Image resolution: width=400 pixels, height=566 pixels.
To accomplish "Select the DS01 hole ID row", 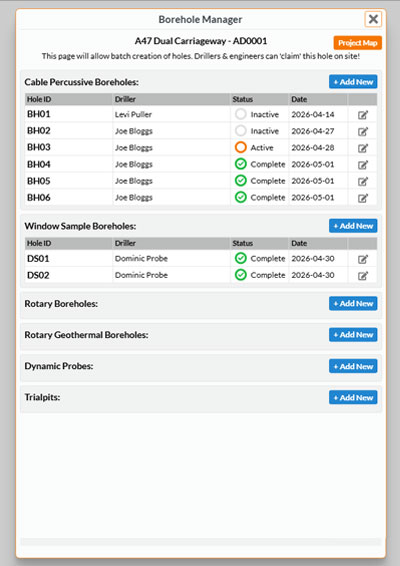I will tap(201, 258).
